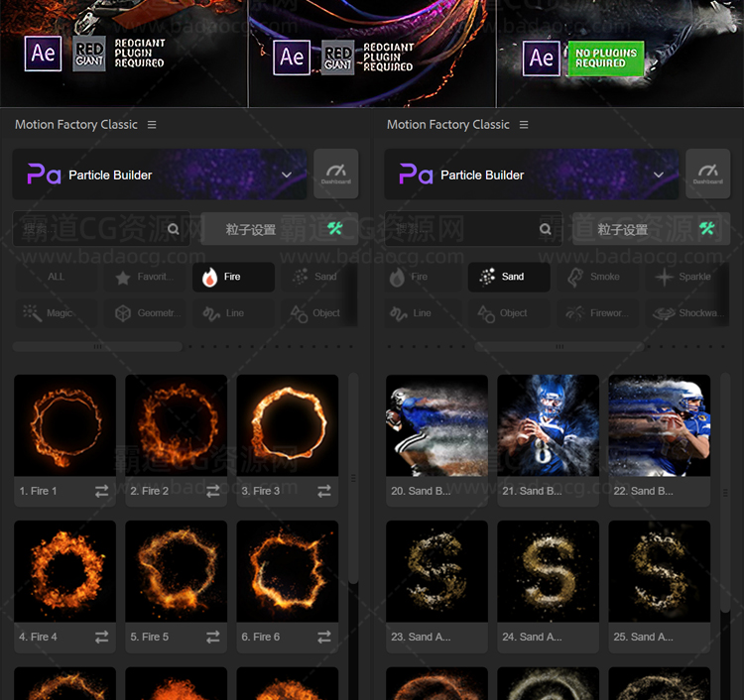Select Line category in right panel
This screenshot has width=744, height=700.
pos(423,313)
